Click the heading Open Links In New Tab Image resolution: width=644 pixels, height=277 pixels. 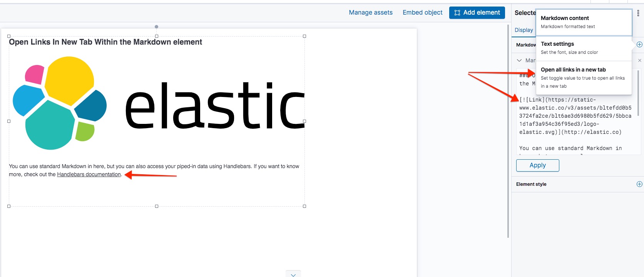click(105, 42)
